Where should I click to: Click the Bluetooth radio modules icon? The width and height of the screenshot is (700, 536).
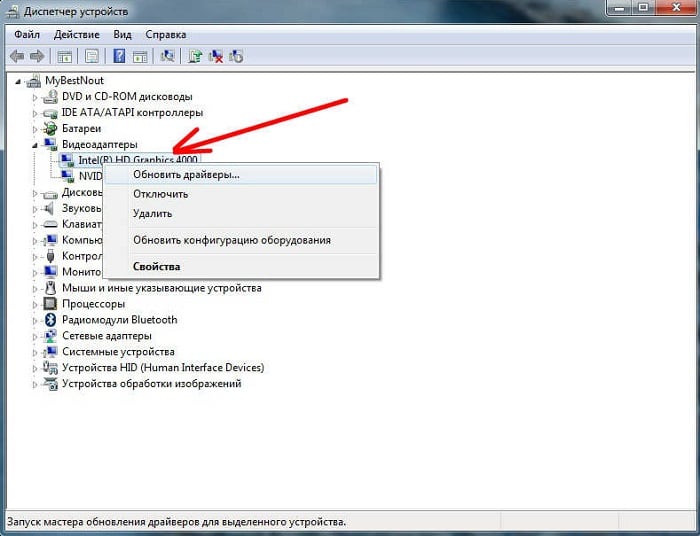pos(51,320)
